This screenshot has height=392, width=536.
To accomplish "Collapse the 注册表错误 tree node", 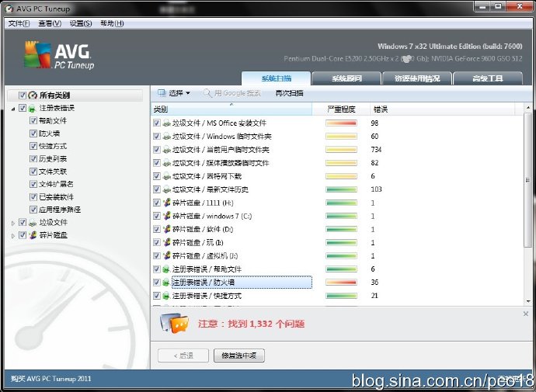I will click(13, 109).
